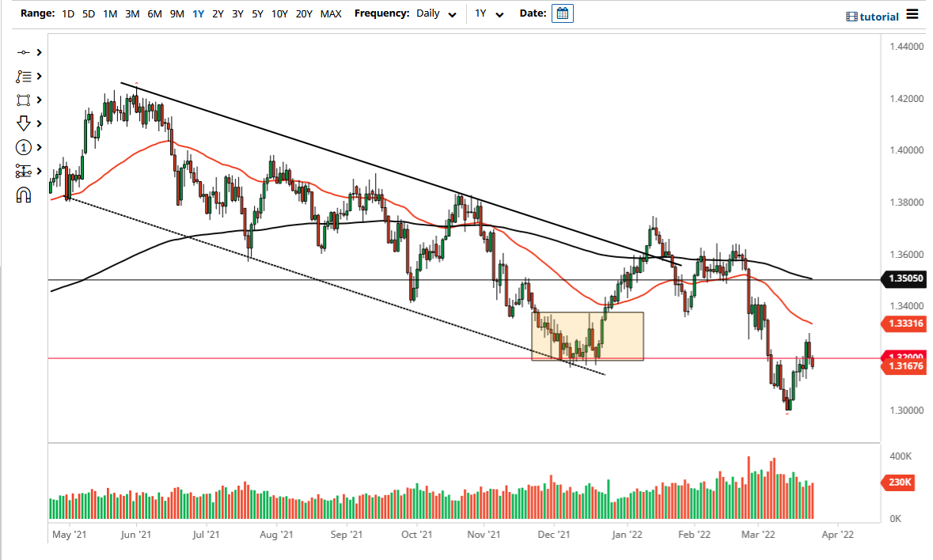
Task: Open the tutorial link
Action: click(x=874, y=16)
